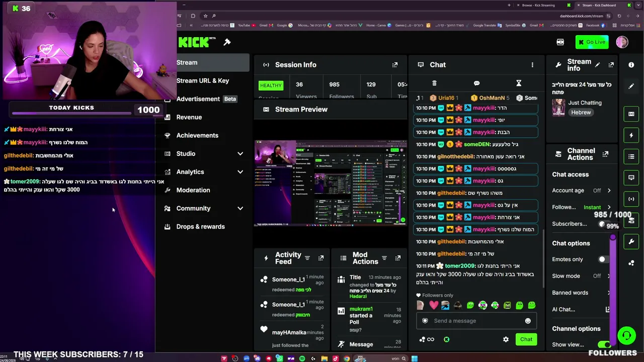Open the Slow mode setting

point(582,276)
